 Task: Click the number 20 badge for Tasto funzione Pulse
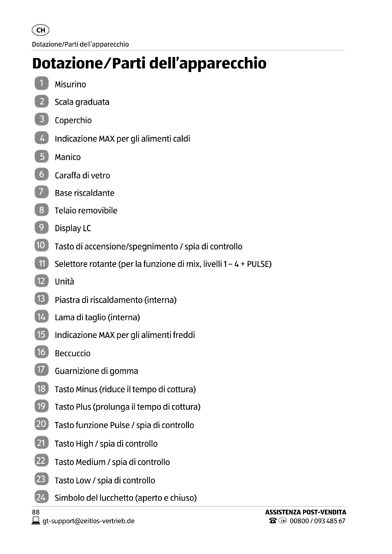click(x=41, y=424)
